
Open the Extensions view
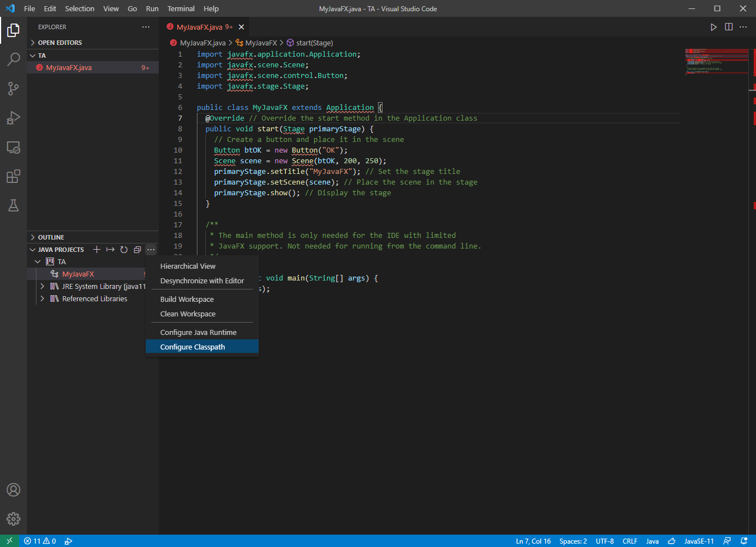13,176
